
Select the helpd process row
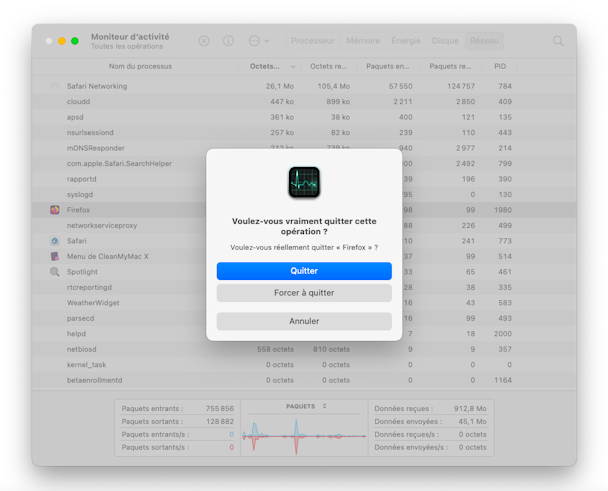click(304, 334)
